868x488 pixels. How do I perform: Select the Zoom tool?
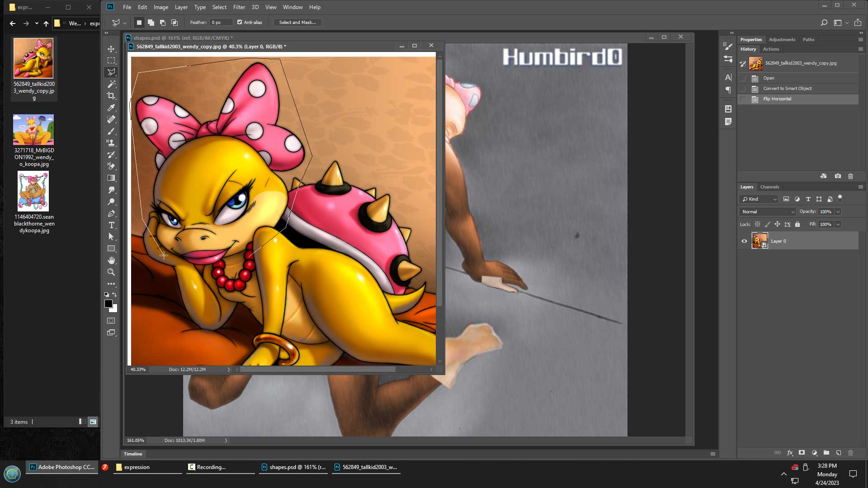[x=111, y=272]
